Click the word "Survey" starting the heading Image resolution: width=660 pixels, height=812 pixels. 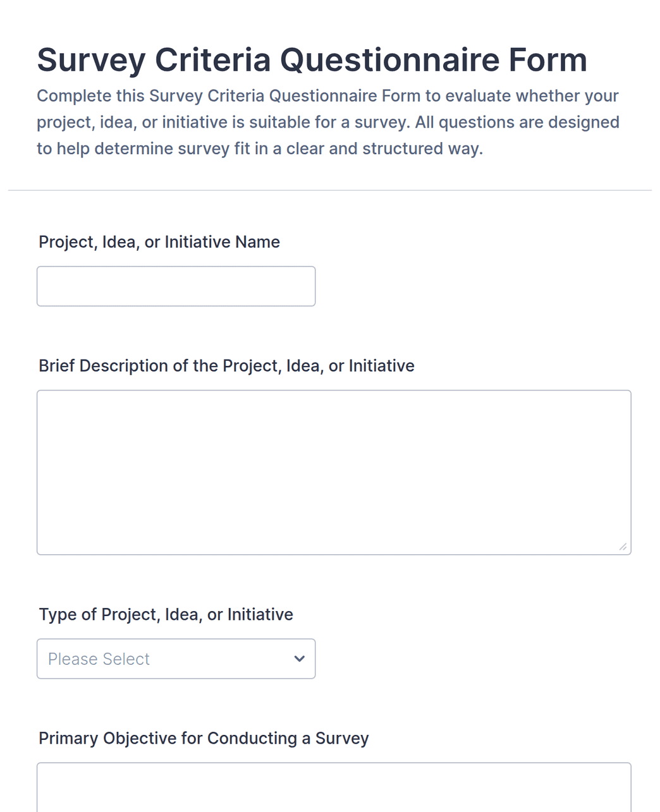pos(91,60)
